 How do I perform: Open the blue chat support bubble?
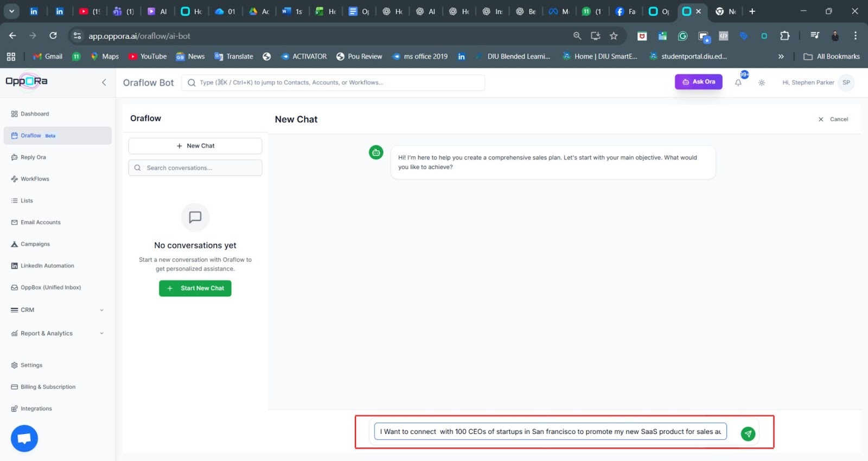coord(24,438)
